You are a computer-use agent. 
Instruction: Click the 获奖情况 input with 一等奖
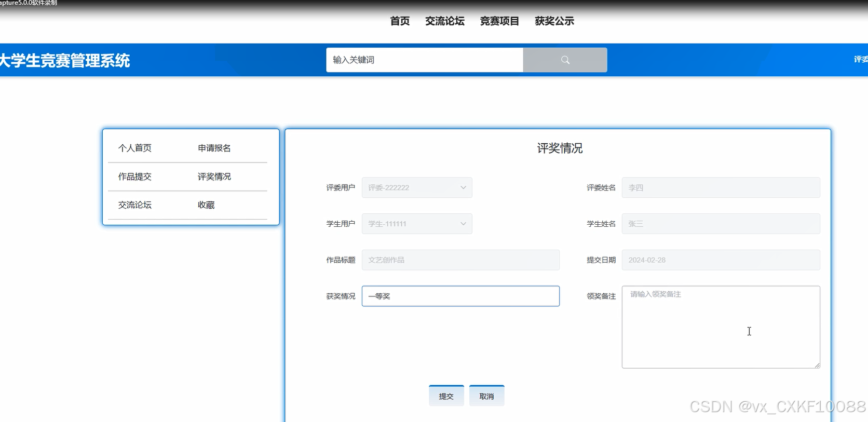pyautogui.click(x=460, y=296)
